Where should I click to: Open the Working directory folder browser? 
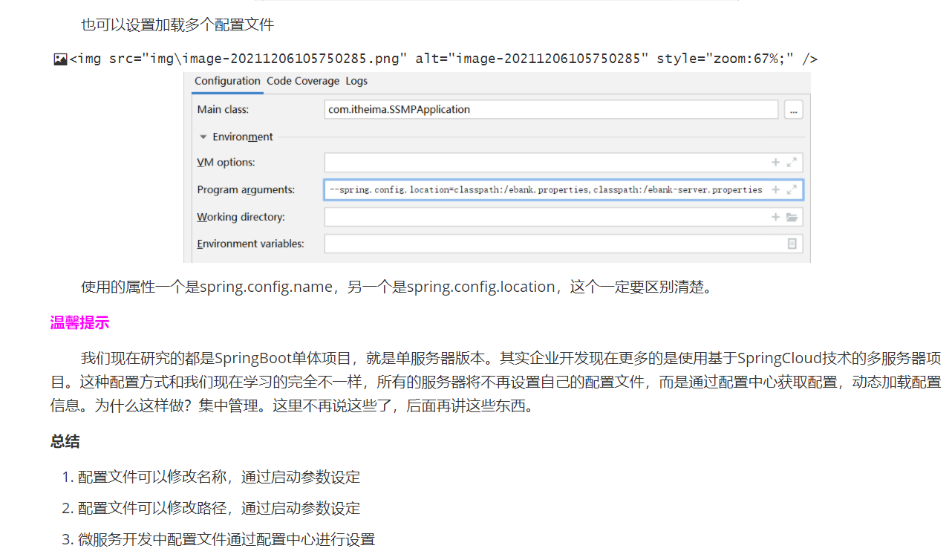792,217
